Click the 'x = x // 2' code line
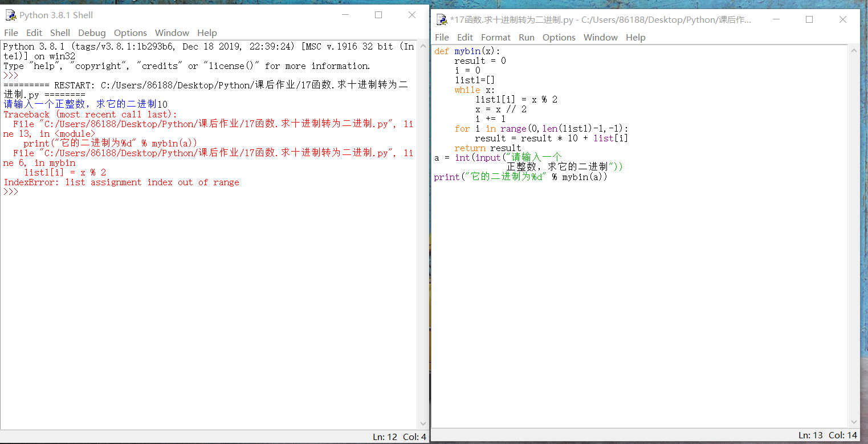Screen dimensions: 868x444 pyautogui.click(x=501, y=109)
